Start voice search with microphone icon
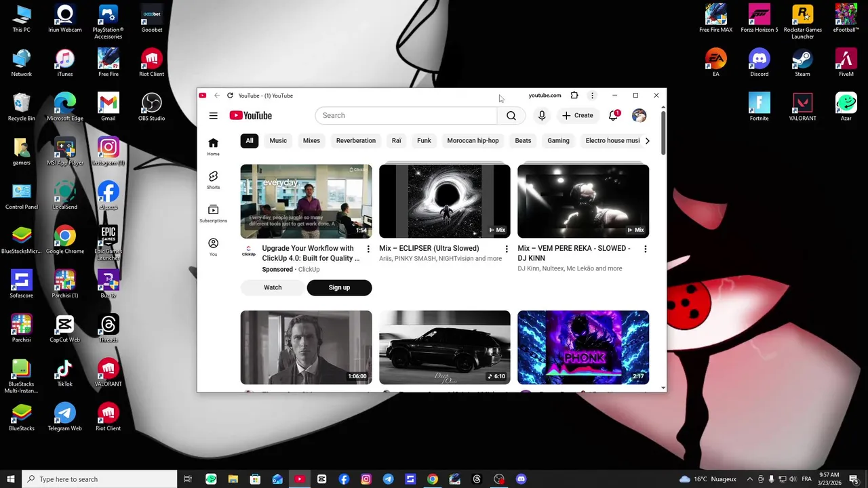The image size is (868, 488). 542,116
